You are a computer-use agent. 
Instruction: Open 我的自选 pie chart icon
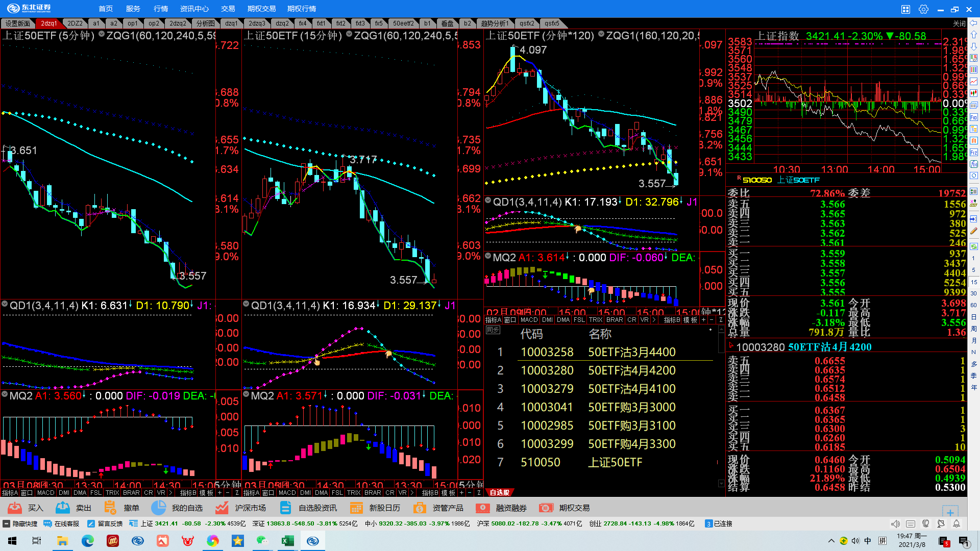[x=159, y=508]
